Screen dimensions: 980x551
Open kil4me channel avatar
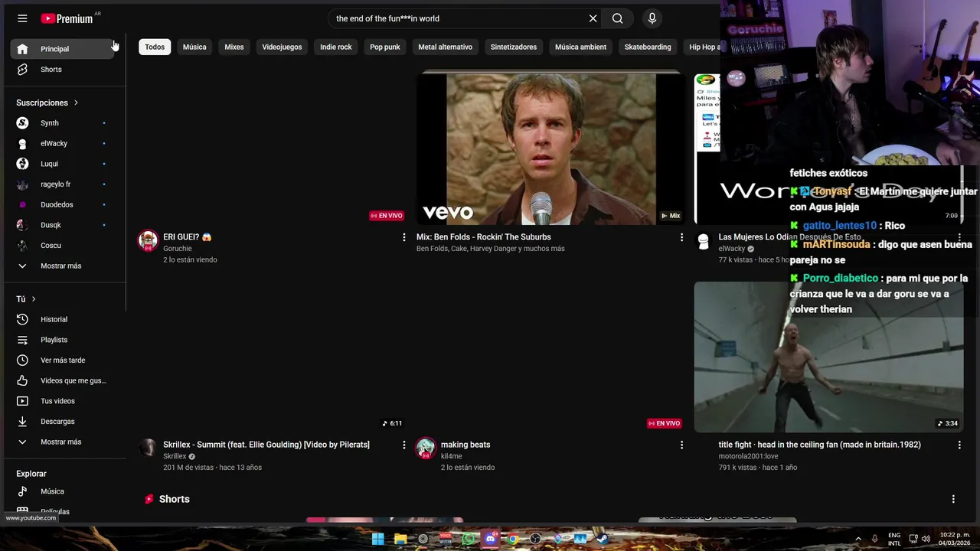[426, 448]
